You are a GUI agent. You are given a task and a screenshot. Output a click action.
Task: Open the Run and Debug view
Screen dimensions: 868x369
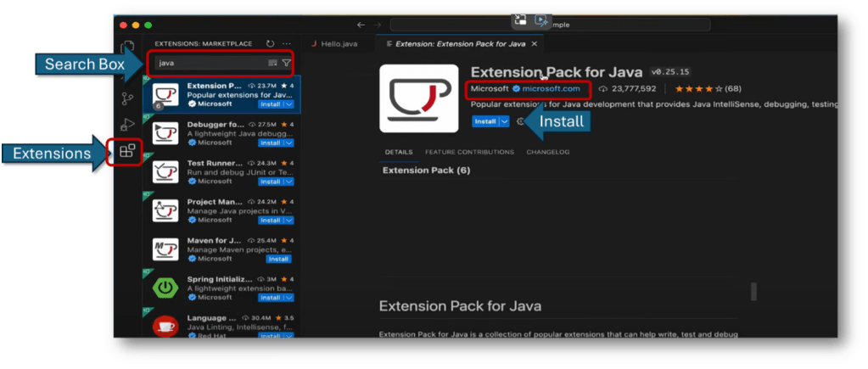(127, 125)
